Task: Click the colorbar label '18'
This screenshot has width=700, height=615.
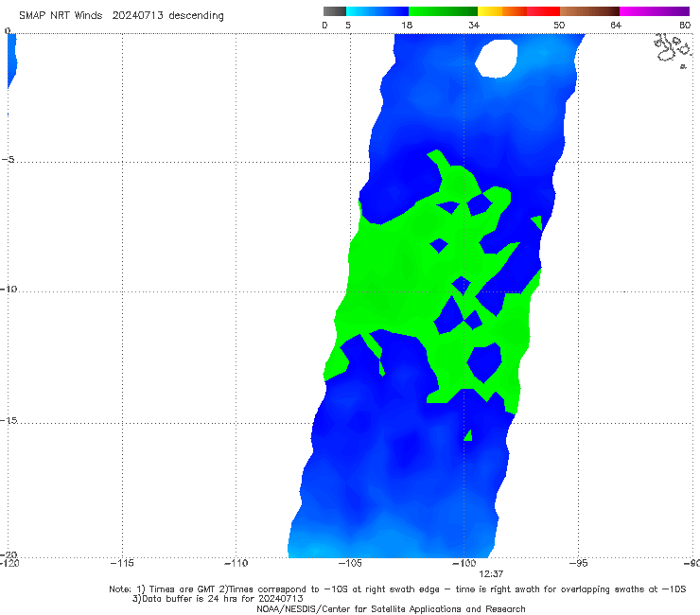Action: click(407, 26)
